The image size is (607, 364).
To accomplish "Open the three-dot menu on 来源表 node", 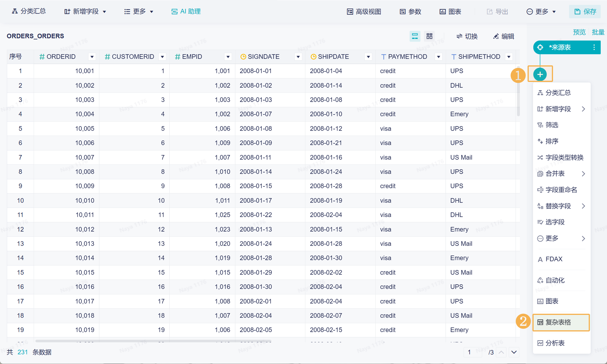I will pos(594,47).
